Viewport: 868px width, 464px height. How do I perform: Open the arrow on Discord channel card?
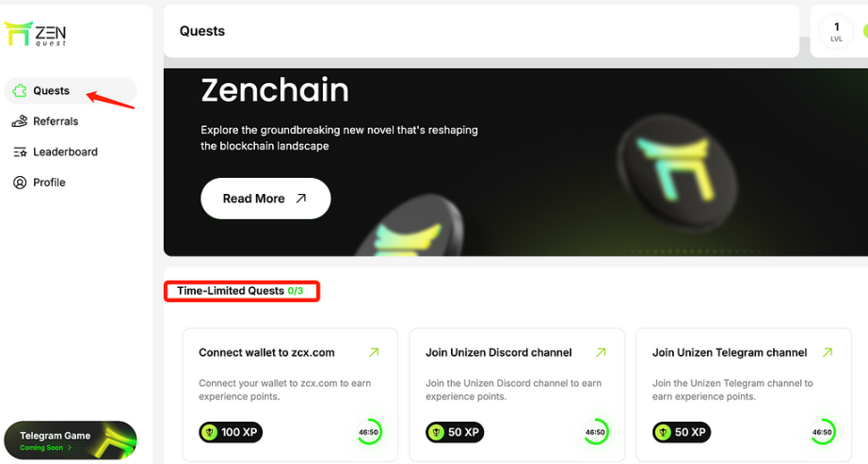(601, 352)
